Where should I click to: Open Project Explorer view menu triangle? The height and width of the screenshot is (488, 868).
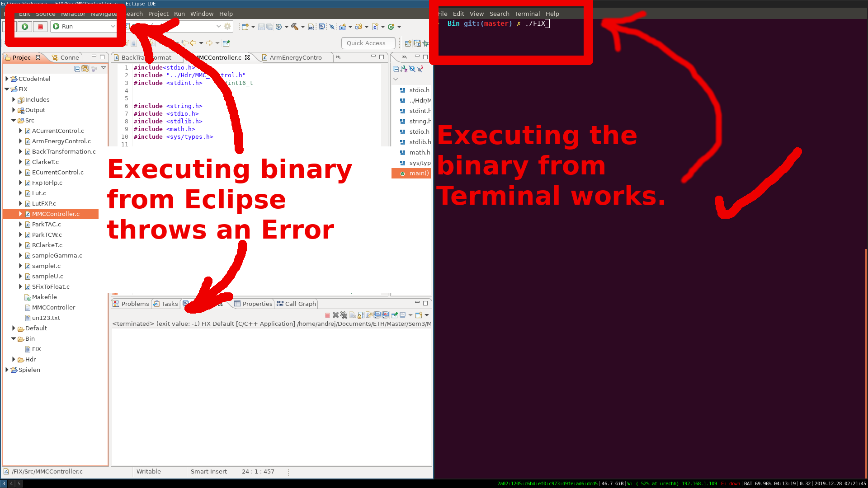click(104, 68)
